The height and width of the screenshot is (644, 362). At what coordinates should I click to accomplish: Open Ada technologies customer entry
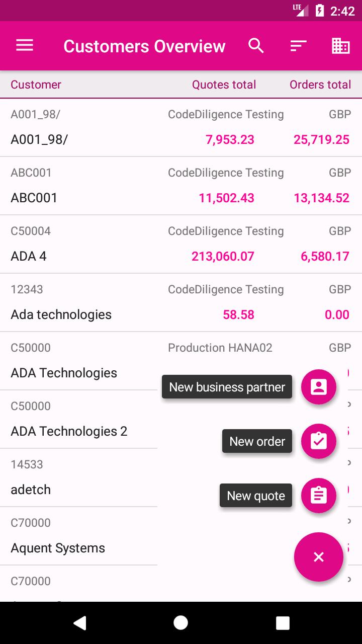(181, 303)
